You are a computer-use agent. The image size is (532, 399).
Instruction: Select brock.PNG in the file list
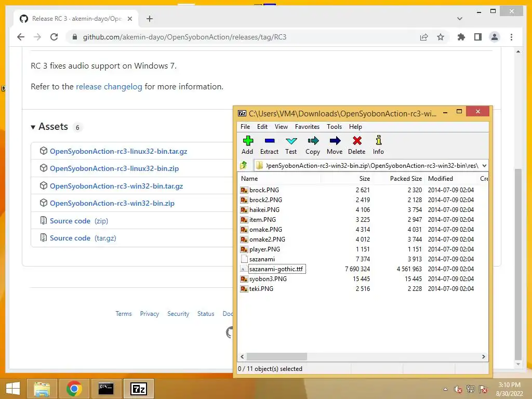coord(264,190)
